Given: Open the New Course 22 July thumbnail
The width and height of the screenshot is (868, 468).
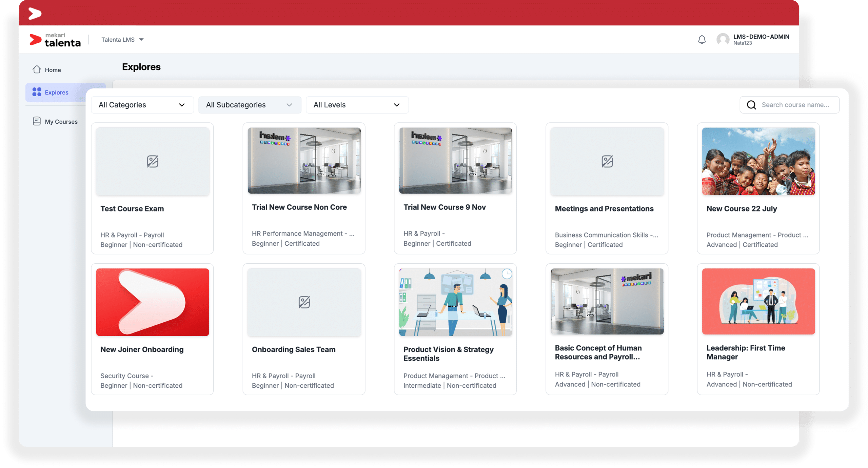Looking at the screenshot, I should (758, 161).
